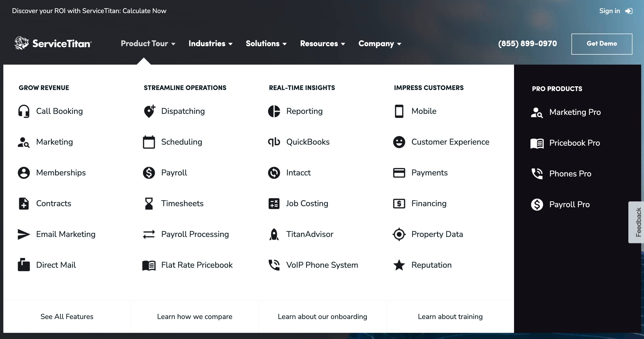Click the Sign in arrow icon
This screenshot has width=644, height=339.
[x=629, y=11]
